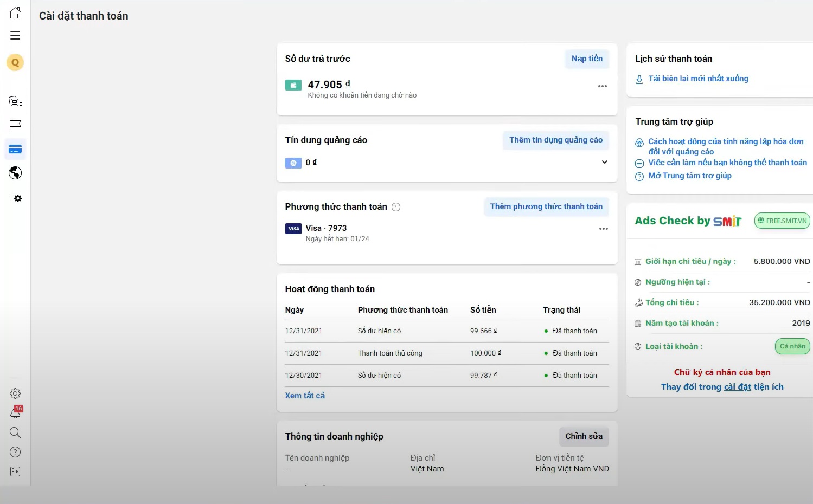Click Chỉnh sửa business info button
This screenshot has width=813, height=504.
584,436
